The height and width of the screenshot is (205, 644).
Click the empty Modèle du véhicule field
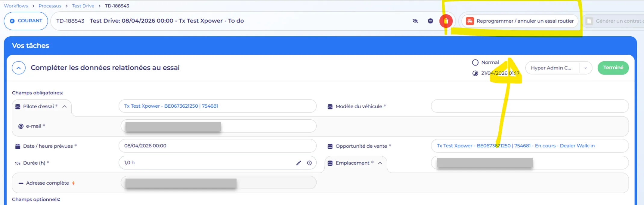pyautogui.click(x=530, y=106)
